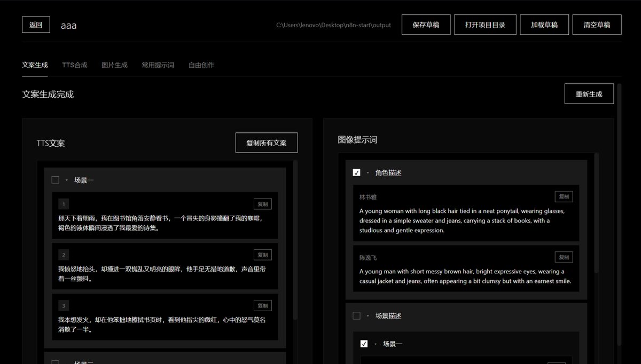Collapse the 角色描述 section via its arrow

pyautogui.click(x=367, y=172)
